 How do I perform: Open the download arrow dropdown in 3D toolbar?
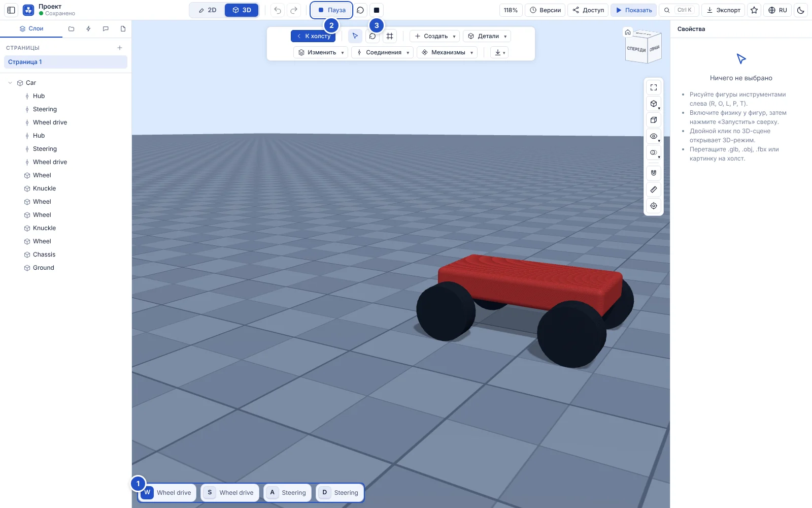point(499,52)
